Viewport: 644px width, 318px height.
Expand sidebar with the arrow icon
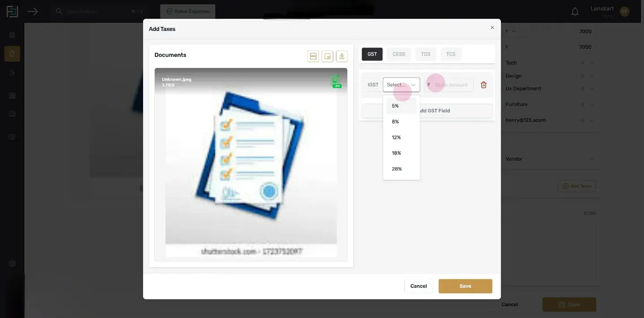(x=33, y=11)
